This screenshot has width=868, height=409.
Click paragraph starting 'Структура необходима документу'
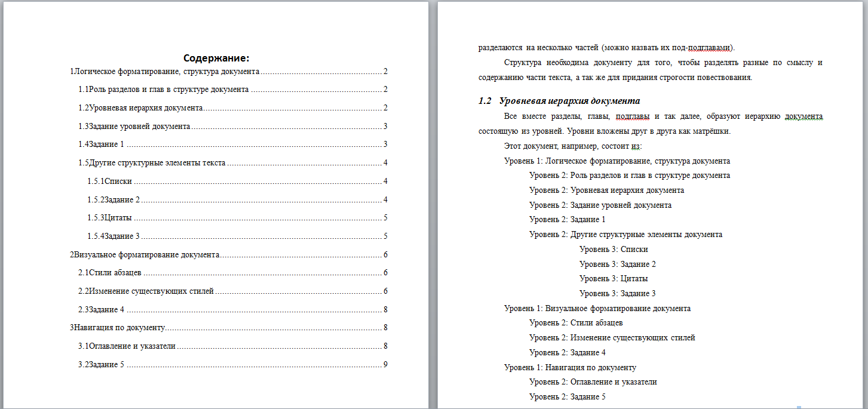(x=651, y=70)
